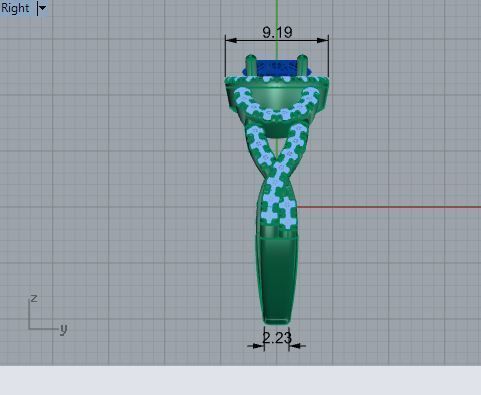Open the Right viewport dropdown arrow

pyautogui.click(x=42, y=8)
